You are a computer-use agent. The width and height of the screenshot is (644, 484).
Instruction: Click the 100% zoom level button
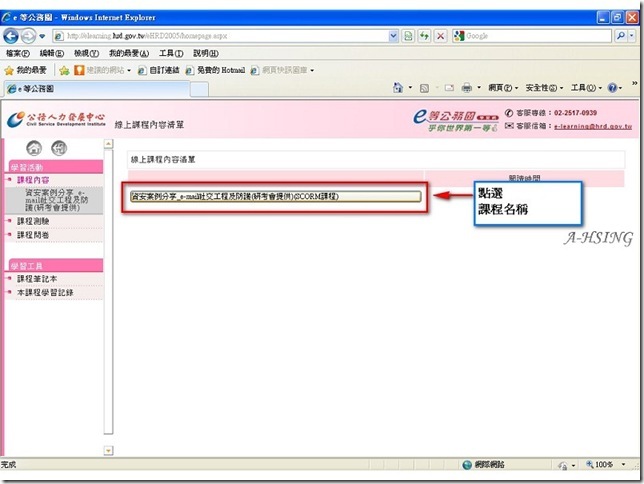600,465
